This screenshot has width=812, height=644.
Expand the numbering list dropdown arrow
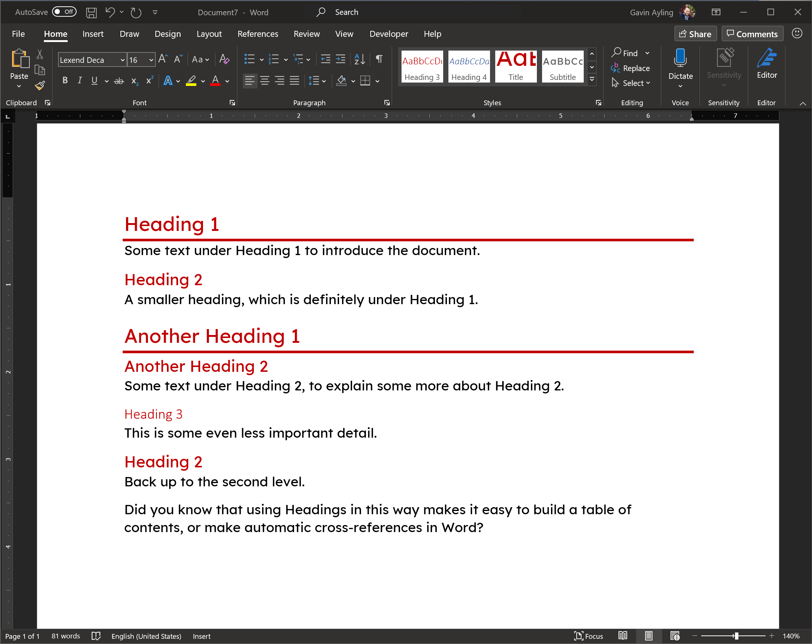[x=286, y=59]
